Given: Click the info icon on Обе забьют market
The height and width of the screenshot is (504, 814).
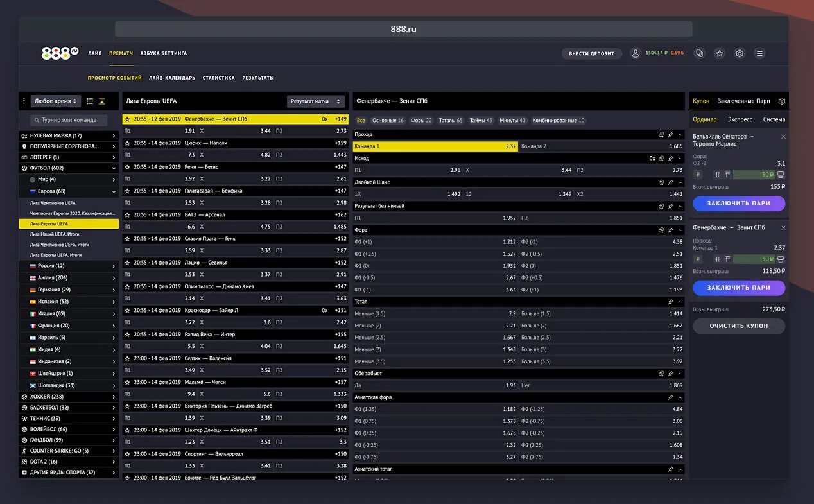Looking at the screenshot, I should (661, 373).
